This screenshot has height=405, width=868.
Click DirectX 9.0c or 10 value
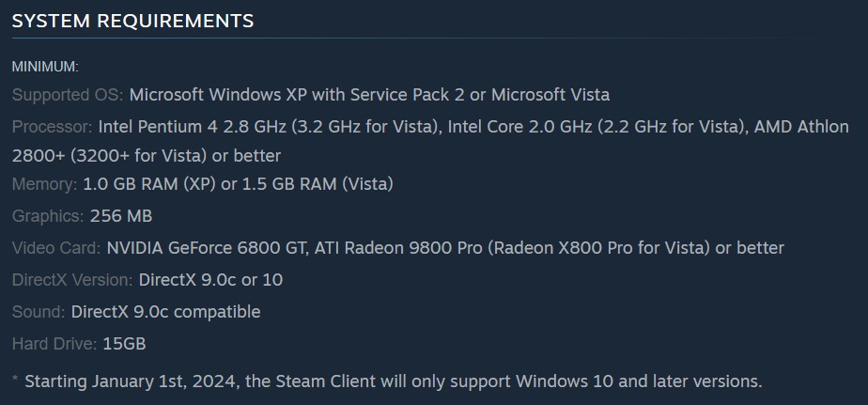point(211,280)
